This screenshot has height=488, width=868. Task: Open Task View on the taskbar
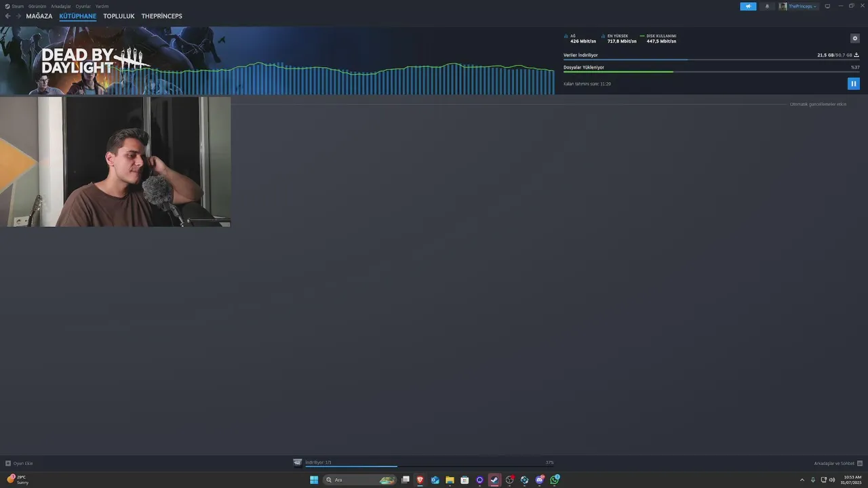click(406, 480)
